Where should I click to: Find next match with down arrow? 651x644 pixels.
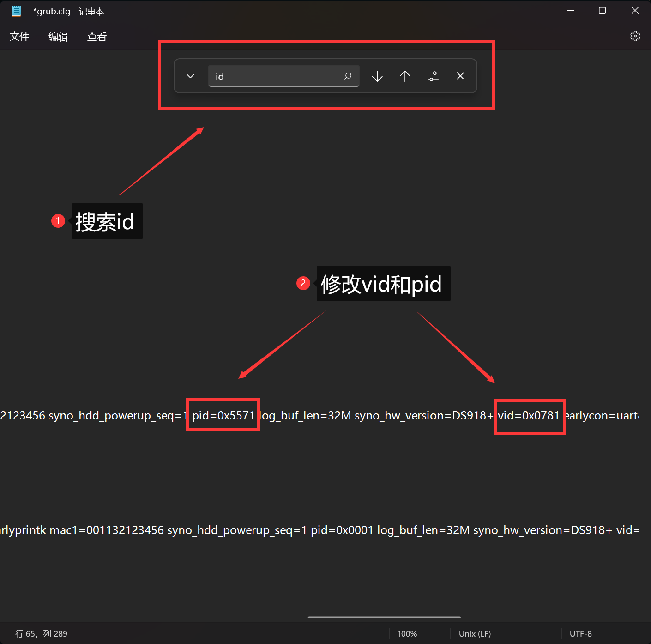click(377, 76)
